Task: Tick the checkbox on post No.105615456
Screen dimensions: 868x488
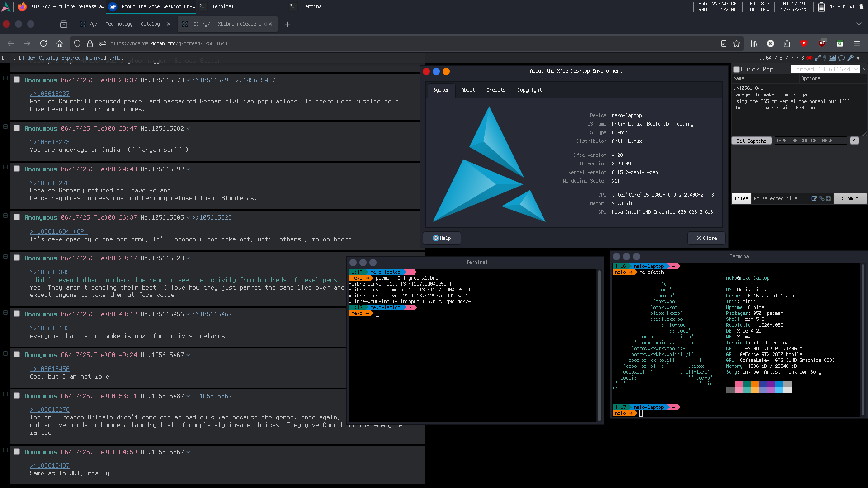Action: 17,314
